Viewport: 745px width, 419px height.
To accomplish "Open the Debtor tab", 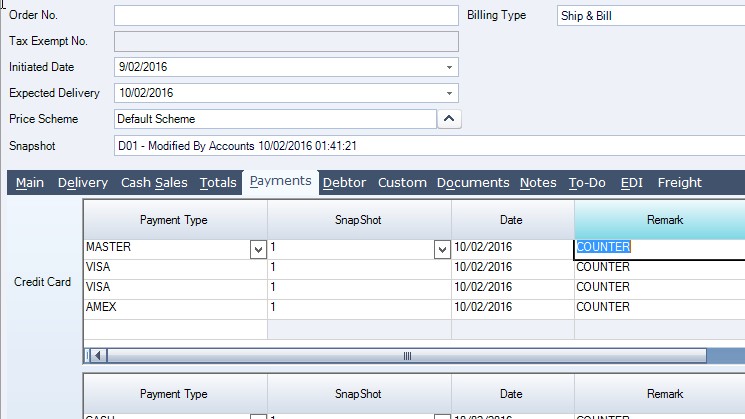I will tap(344, 183).
